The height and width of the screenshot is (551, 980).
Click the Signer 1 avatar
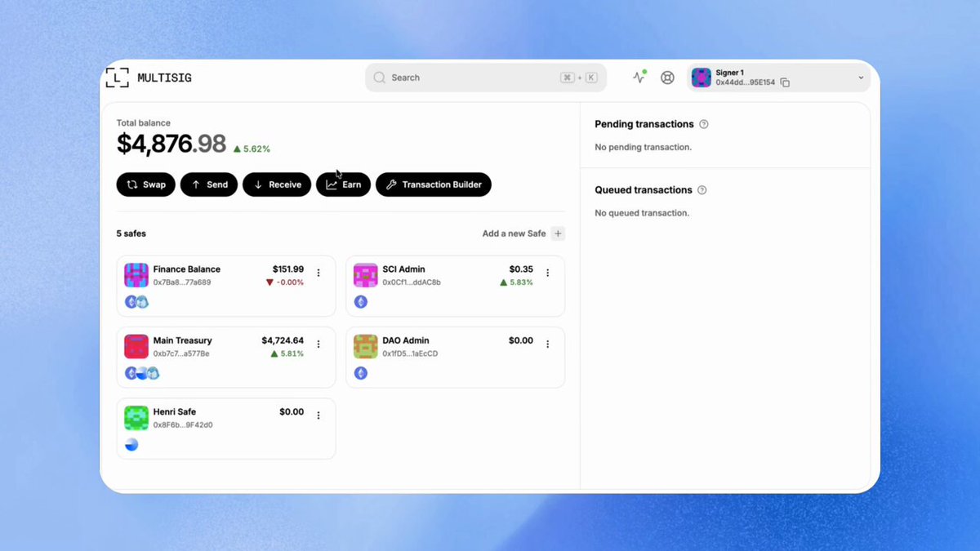(702, 78)
